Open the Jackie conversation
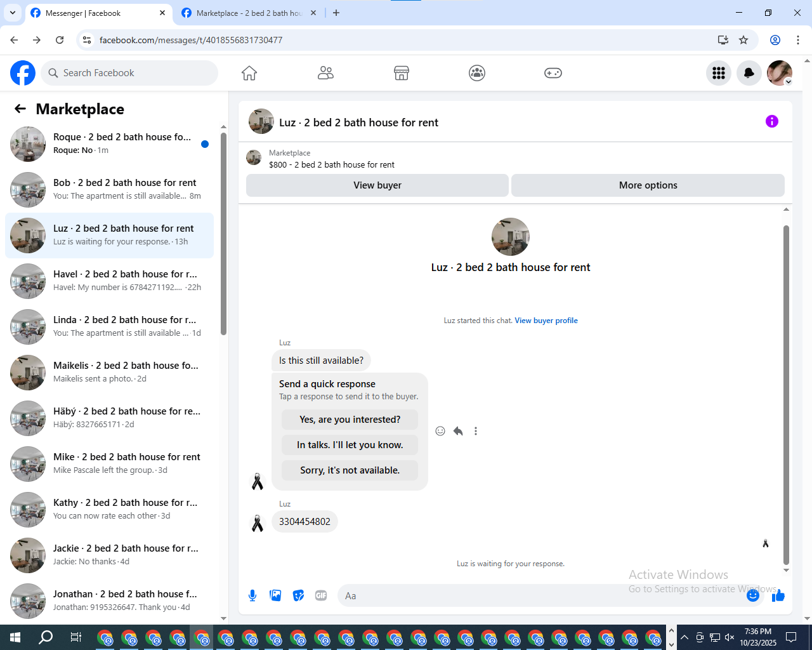The image size is (812, 650). click(x=109, y=555)
